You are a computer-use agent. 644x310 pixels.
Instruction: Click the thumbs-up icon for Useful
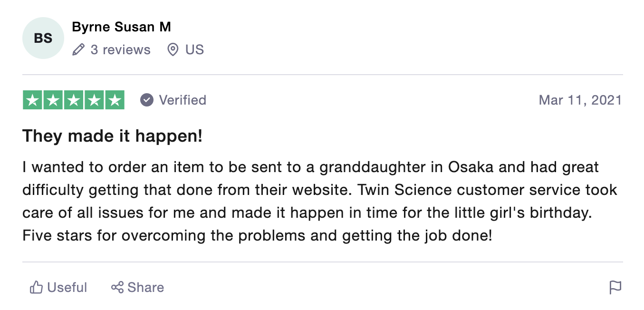tap(36, 287)
